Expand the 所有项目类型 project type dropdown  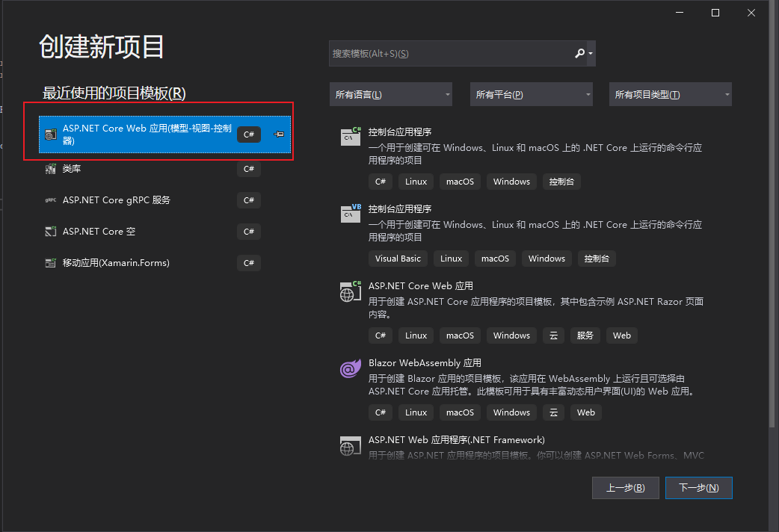click(x=671, y=95)
